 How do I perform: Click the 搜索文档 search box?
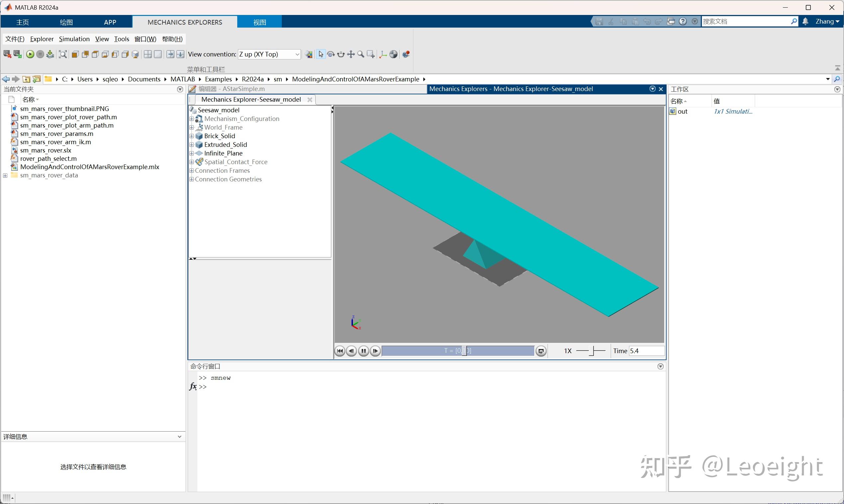tap(746, 21)
